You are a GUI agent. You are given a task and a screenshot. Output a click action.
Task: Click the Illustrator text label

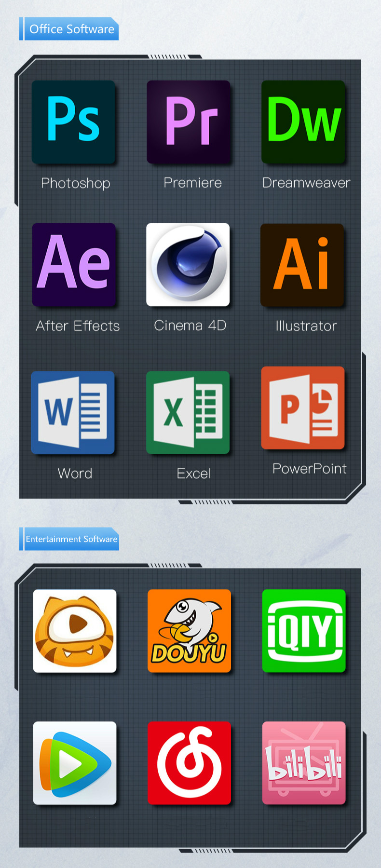pyautogui.click(x=306, y=326)
